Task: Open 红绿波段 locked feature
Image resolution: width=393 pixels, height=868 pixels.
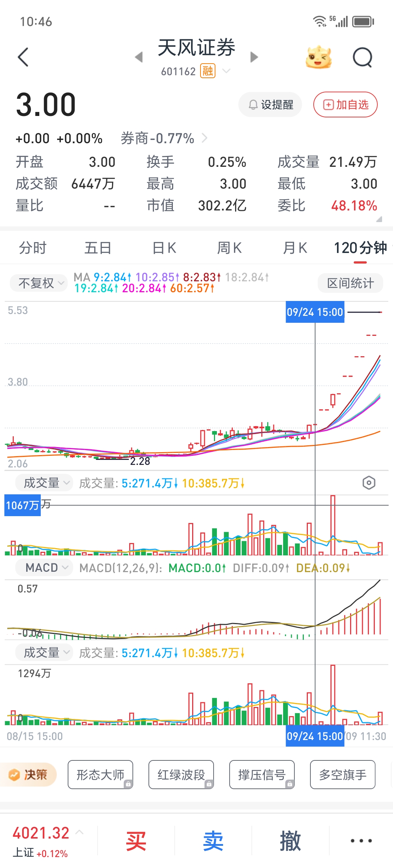Action: coord(181,775)
